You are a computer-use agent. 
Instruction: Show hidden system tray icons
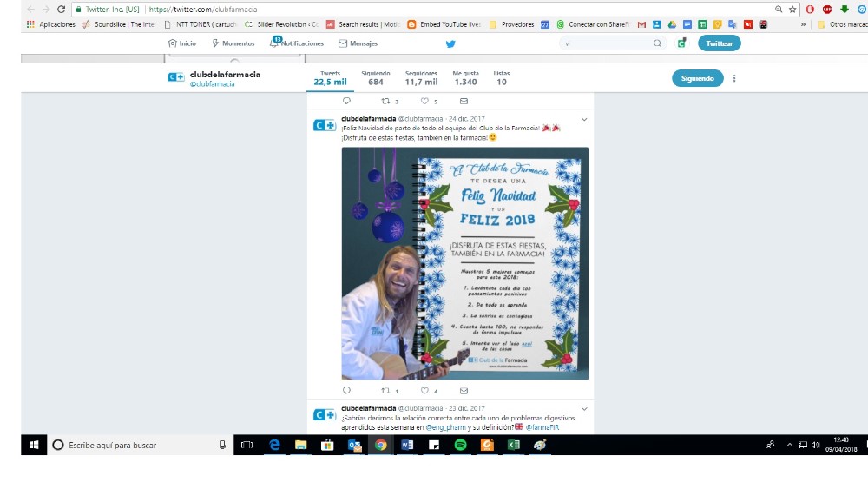(x=789, y=445)
